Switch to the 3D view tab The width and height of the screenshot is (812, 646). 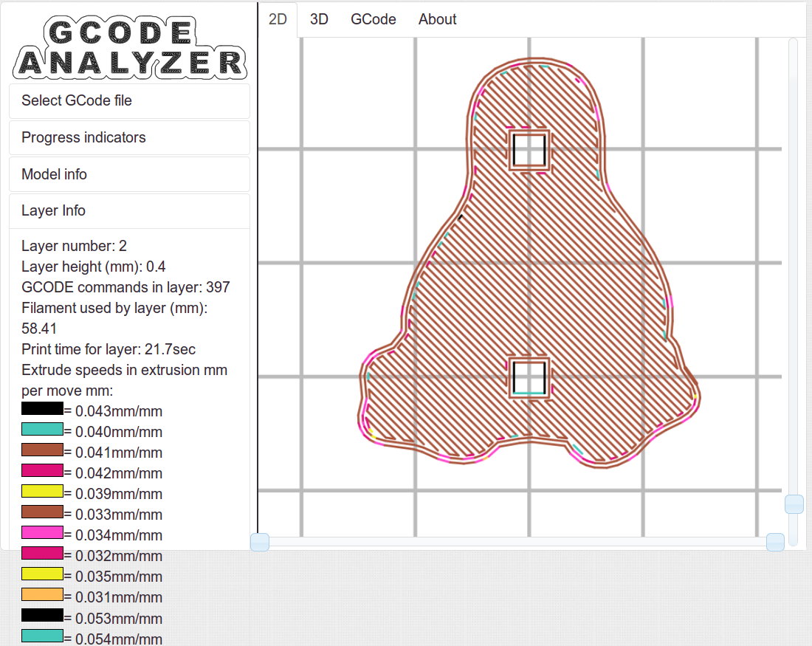pos(319,19)
